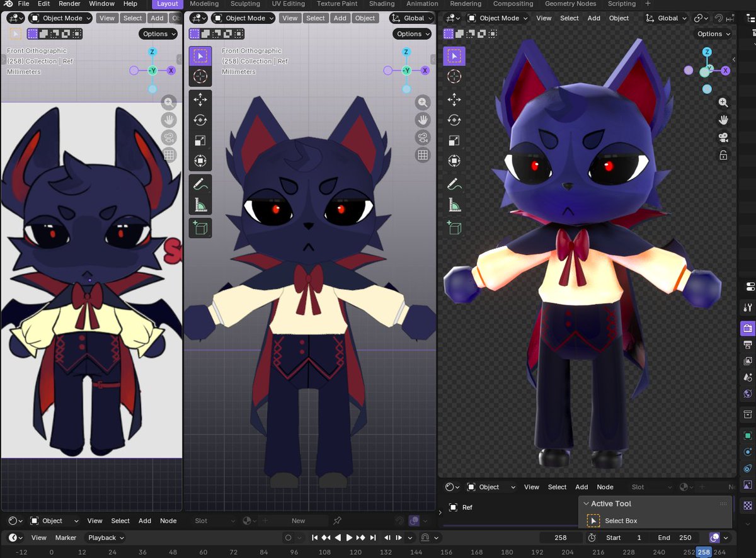Screen dimensions: 756x558
Task: Select the Move tool in the middle viewport
Action: [200, 100]
